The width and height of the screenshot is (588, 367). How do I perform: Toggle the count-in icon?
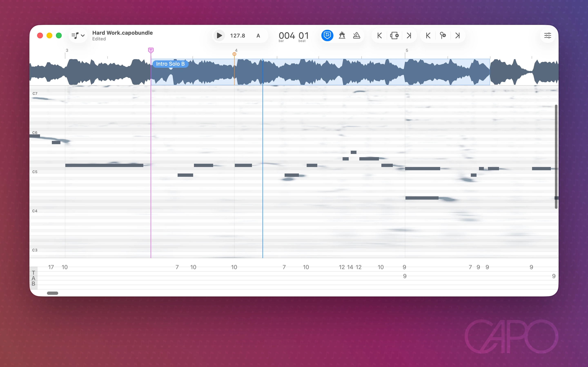(x=342, y=35)
